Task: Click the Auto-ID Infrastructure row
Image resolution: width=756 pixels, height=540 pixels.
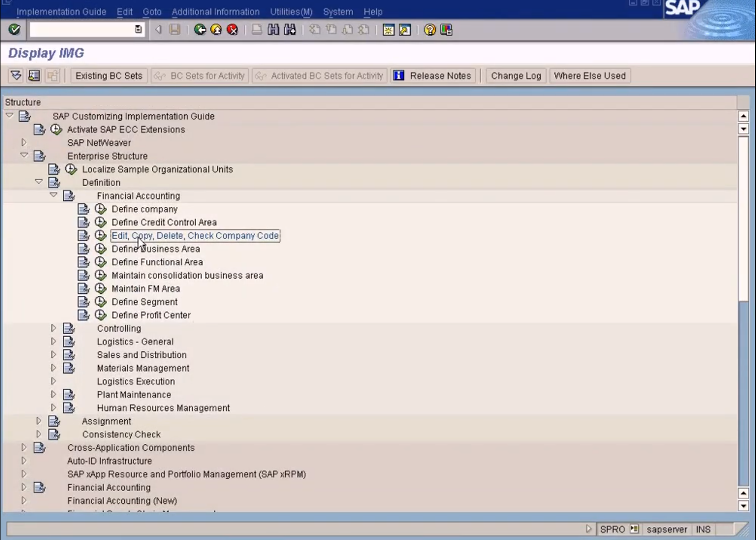Action: tap(110, 461)
